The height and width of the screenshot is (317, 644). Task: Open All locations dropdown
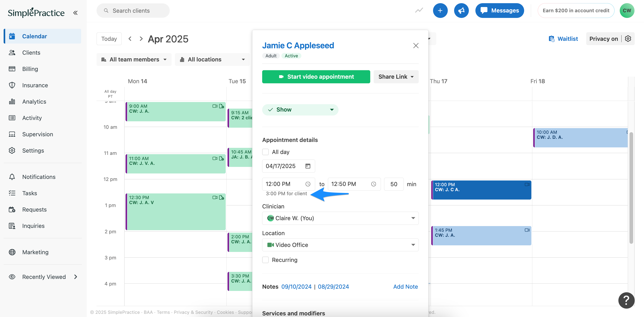coord(212,60)
